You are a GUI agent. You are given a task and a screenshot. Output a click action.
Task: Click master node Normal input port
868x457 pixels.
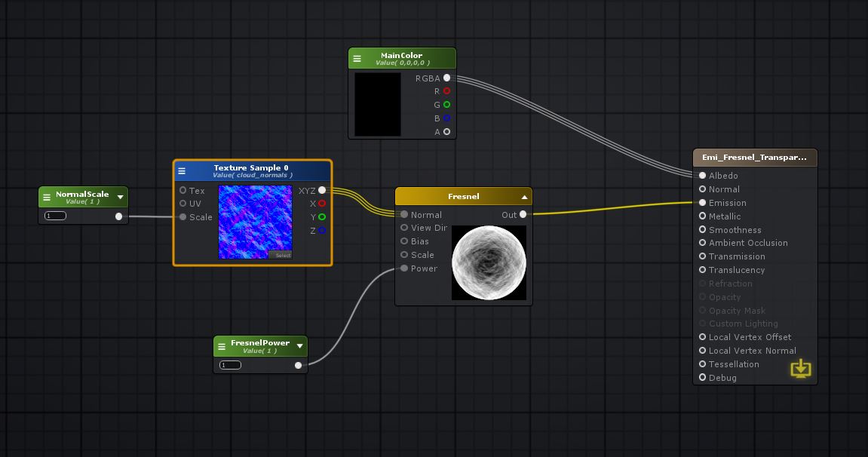click(702, 189)
